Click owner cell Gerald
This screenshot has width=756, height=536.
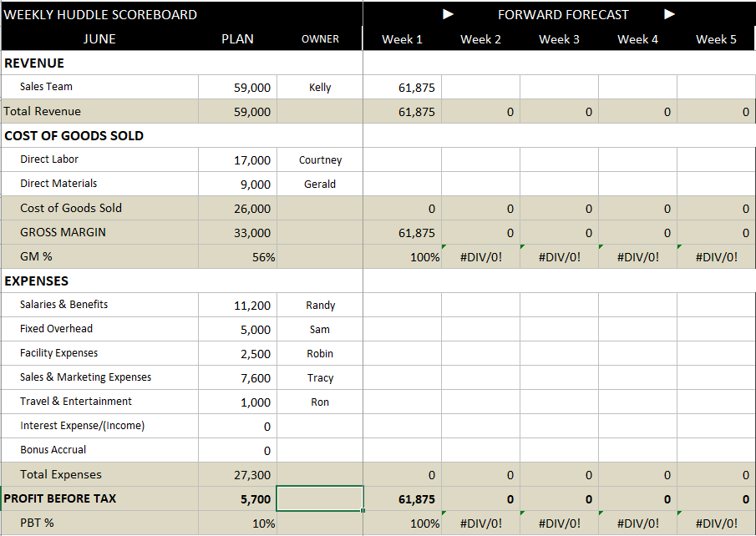320,185
